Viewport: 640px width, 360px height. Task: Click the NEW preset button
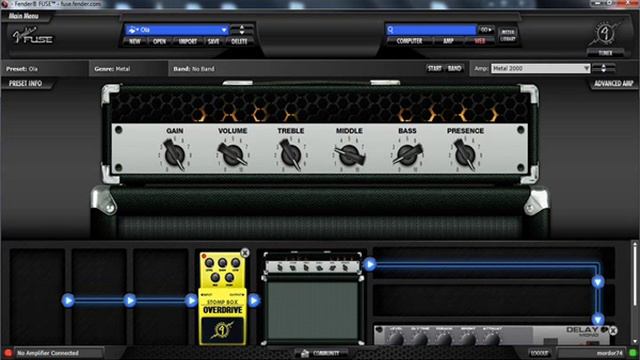point(135,41)
